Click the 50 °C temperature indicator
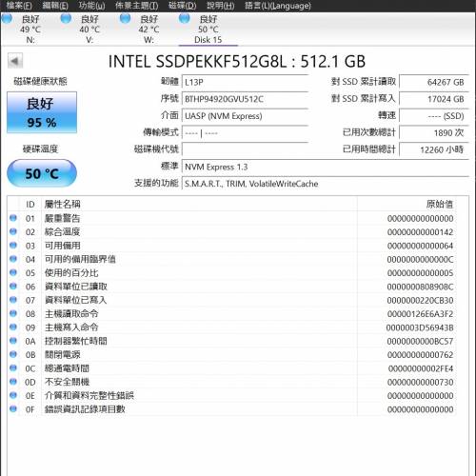The image size is (476, 476). [42, 173]
